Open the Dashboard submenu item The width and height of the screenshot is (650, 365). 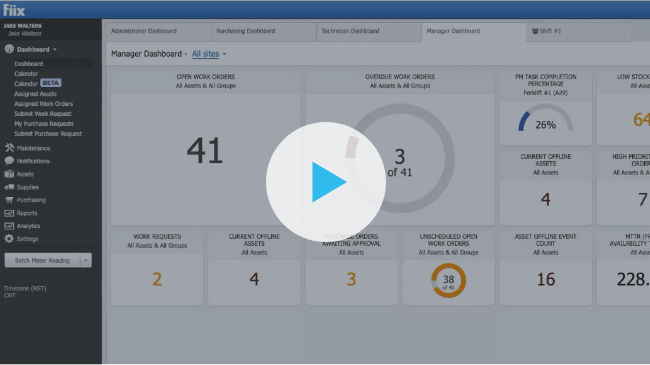tap(29, 63)
